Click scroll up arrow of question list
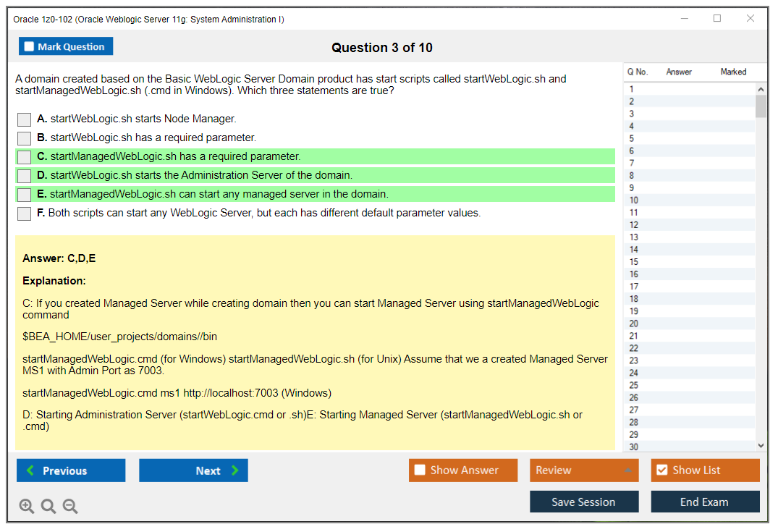This screenshot has height=532, width=778. pyautogui.click(x=761, y=89)
